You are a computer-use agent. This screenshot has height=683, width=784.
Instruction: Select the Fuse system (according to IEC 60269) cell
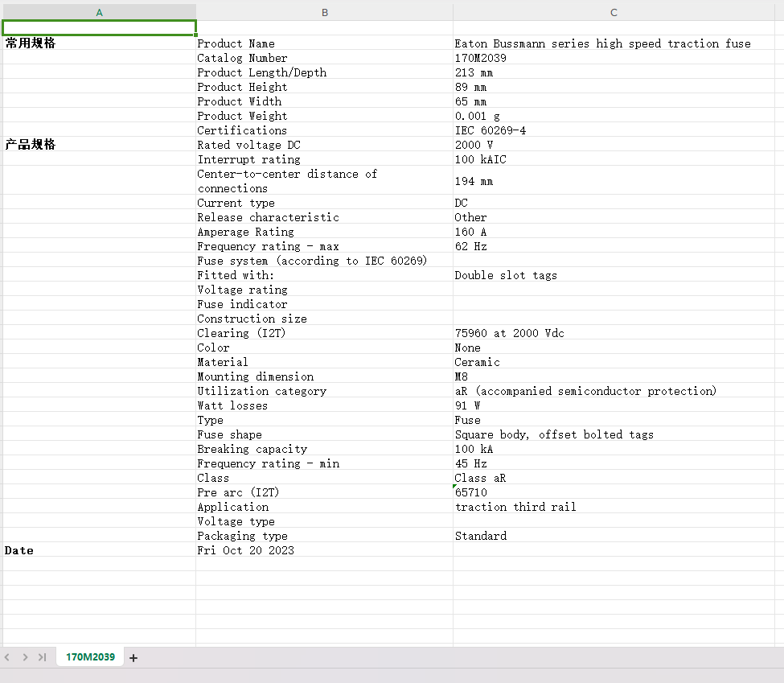[x=325, y=261]
